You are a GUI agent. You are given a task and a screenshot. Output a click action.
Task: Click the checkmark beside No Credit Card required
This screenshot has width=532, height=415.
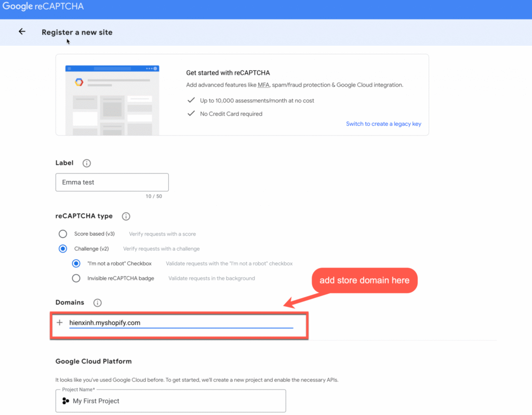[x=191, y=114]
